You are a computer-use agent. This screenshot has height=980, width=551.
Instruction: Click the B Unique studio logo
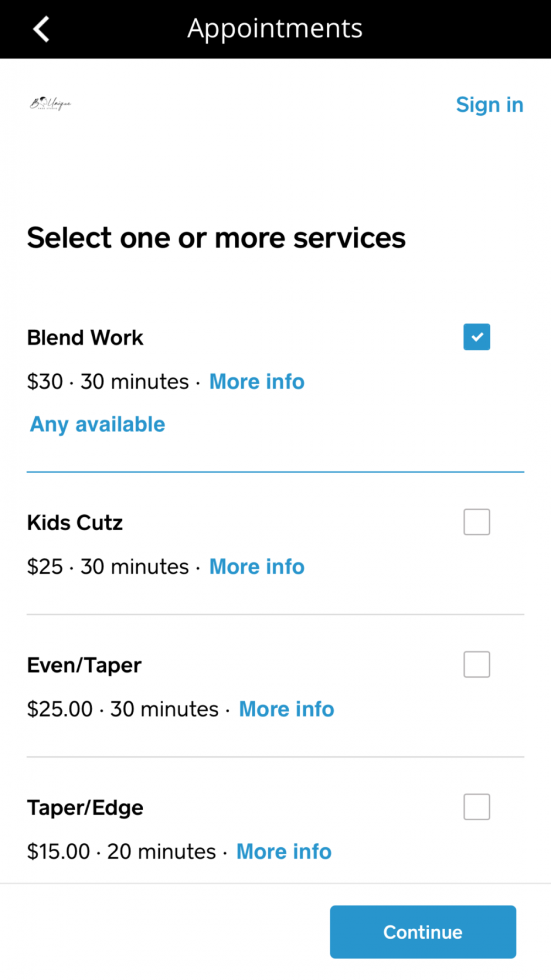(x=50, y=104)
